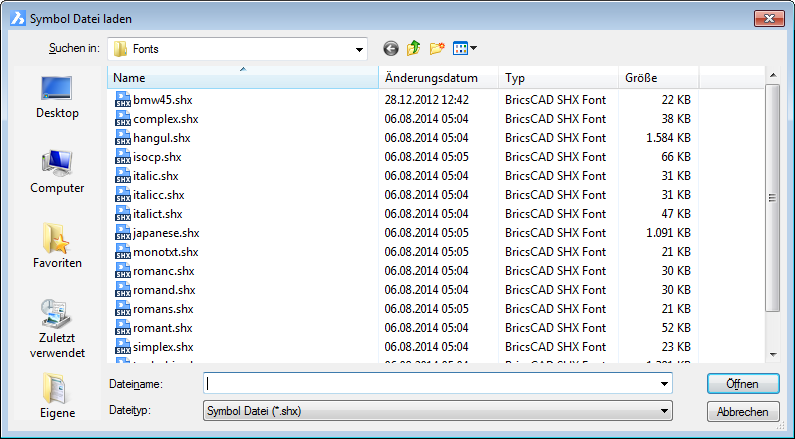Open Favoriten in the places sidebar
This screenshot has height=439, width=795.
(57, 247)
